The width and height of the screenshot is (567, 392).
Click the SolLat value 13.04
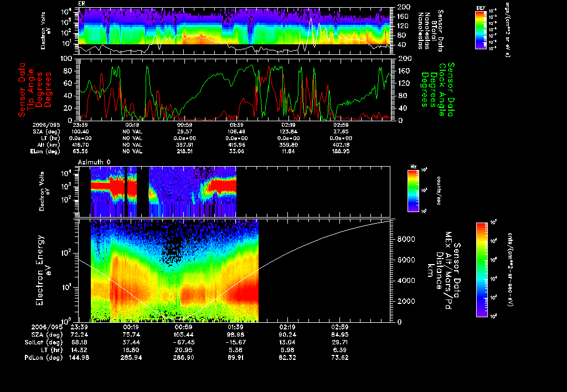click(287, 343)
